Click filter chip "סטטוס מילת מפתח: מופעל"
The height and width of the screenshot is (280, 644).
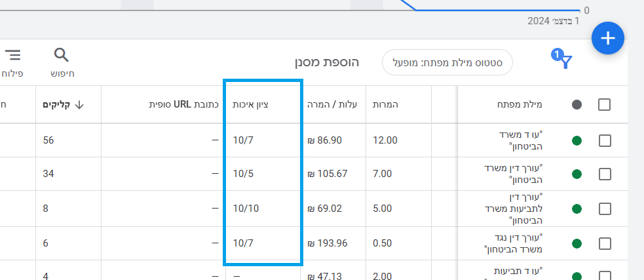[447, 62]
